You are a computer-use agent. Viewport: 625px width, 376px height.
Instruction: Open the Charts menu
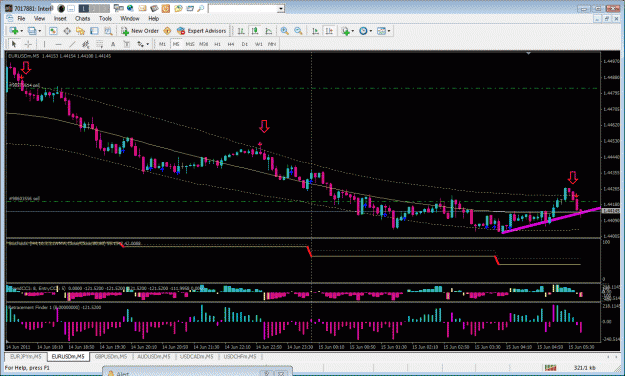coord(83,18)
